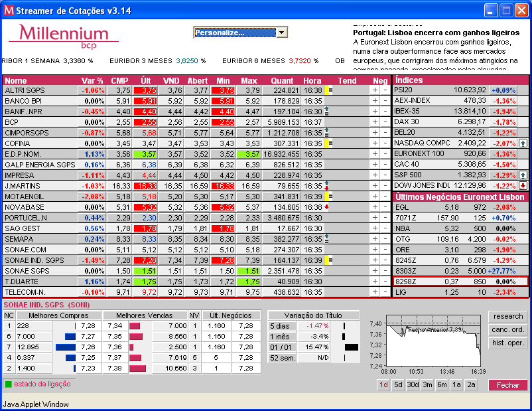Click the minus button for MOTAENGIL
The width and height of the screenshot is (532, 411).
pyautogui.click(x=385, y=197)
